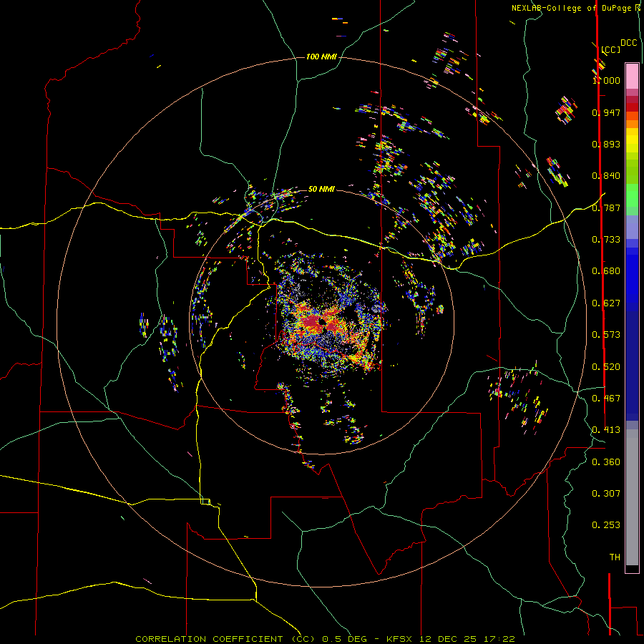Click the TH threshold label
The height and width of the screenshot is (644, 644).
[x=615, y=557]
